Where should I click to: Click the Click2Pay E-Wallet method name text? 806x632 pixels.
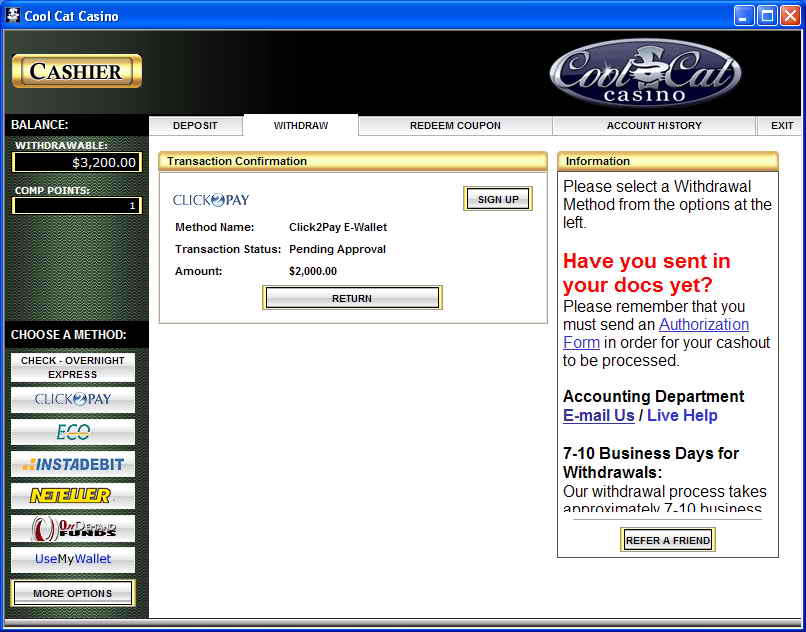(338, 227)
